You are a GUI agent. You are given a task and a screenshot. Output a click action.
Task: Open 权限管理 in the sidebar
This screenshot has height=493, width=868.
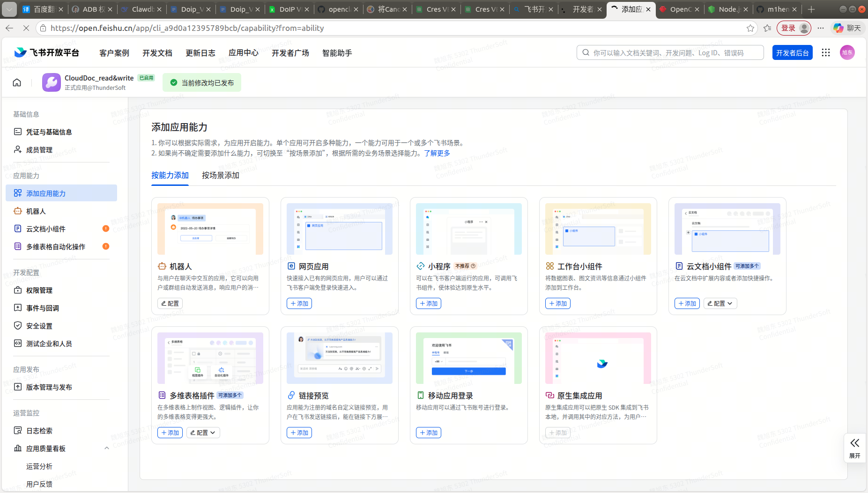tap(39, 290)
